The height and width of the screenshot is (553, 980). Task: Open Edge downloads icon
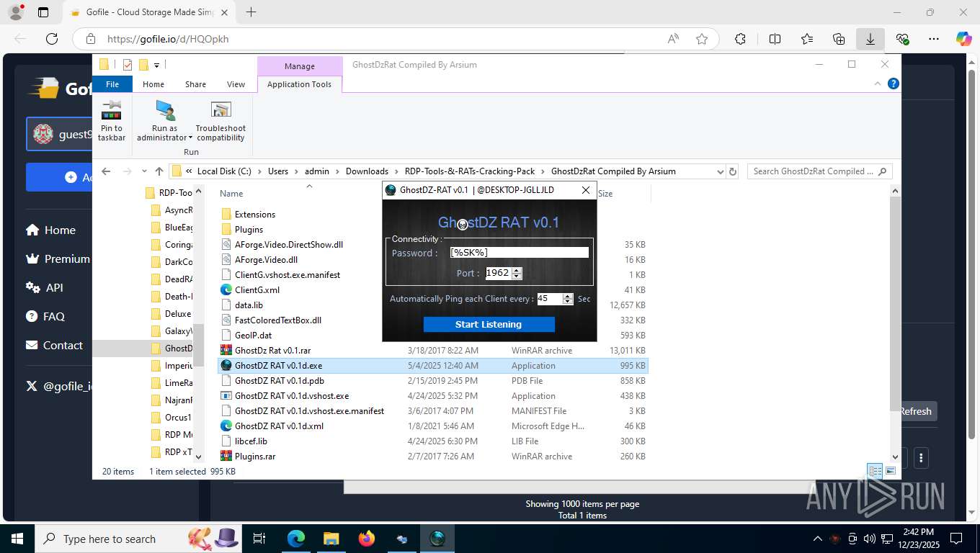click(x=870, y=39)
